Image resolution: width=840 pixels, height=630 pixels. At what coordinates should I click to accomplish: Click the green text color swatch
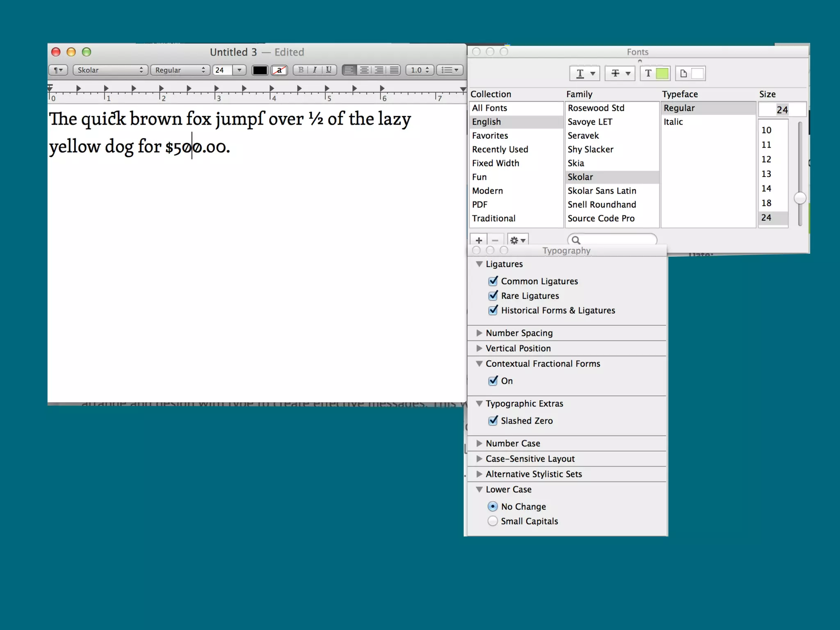point(662,73)
